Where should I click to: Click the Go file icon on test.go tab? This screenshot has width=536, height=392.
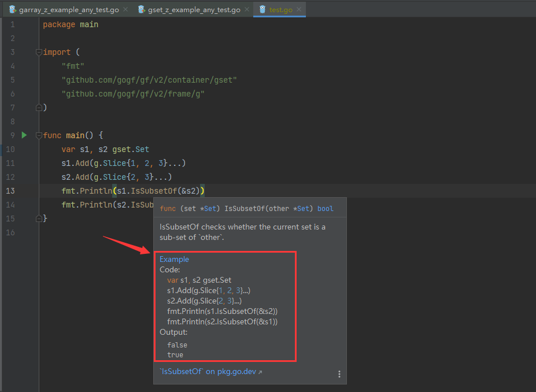pyautogui.click(x=263, y=10)
